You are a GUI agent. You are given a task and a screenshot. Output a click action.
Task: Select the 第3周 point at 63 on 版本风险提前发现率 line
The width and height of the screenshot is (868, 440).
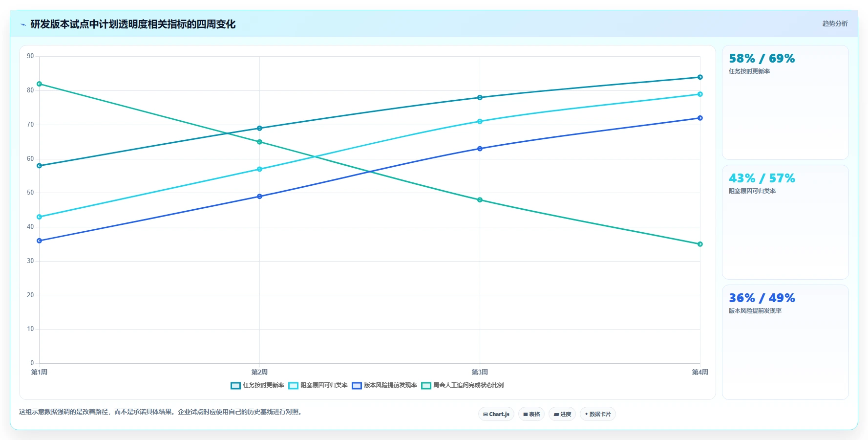point(480,149)
